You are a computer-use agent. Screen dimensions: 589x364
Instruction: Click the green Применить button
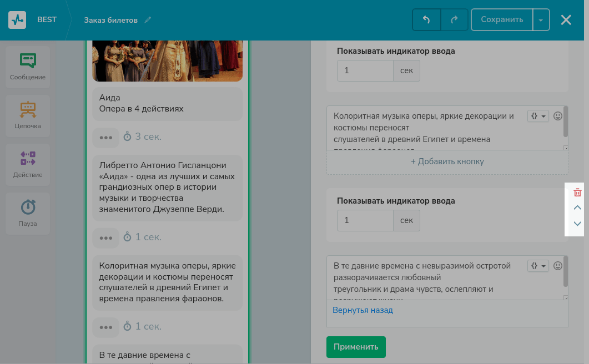pos(356,347)
